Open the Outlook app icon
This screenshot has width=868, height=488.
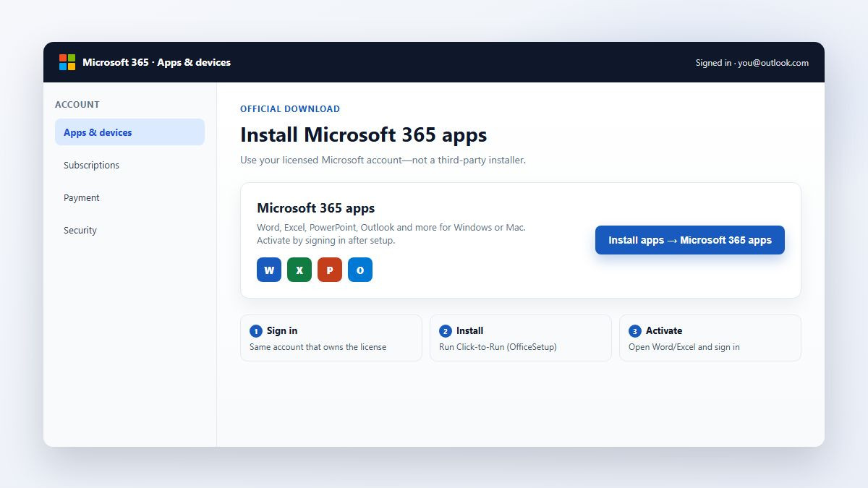[x=360, y=270]
